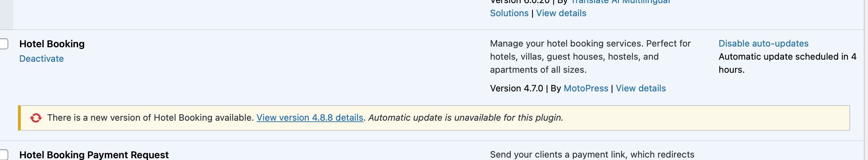
Task: Deactivate the Hotel Booking plugin
Action: coord(41,59)
